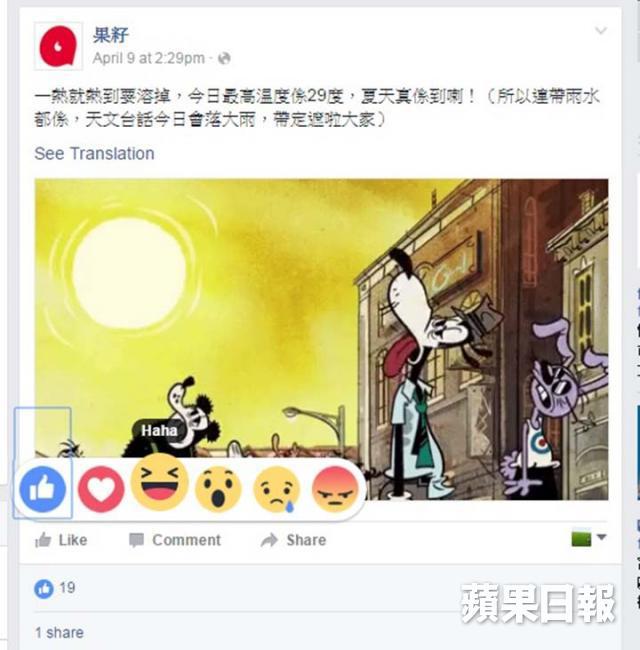Open post options chevron at top right
The width and height of the screenshot is (640, 650).
[x=601, y=30]
